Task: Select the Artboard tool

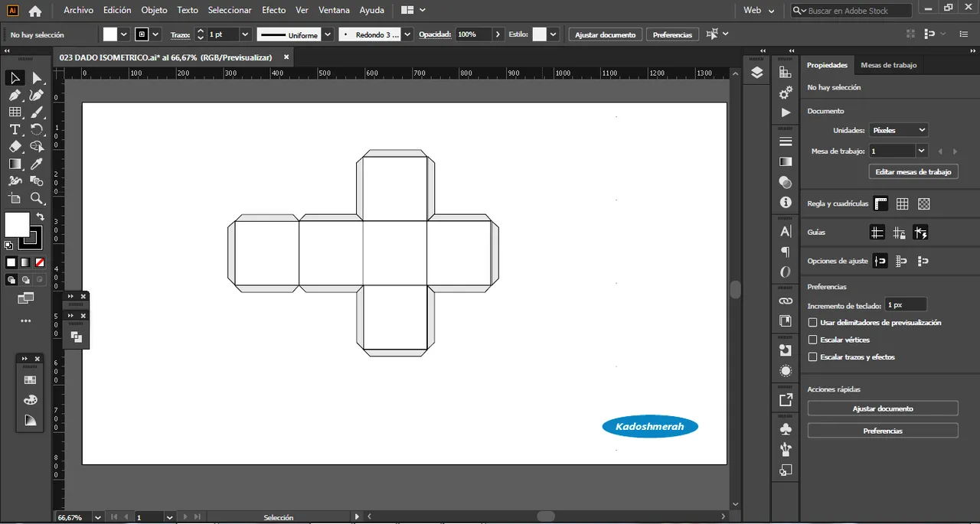Action: pyautogui.click(x=15, y=198)
